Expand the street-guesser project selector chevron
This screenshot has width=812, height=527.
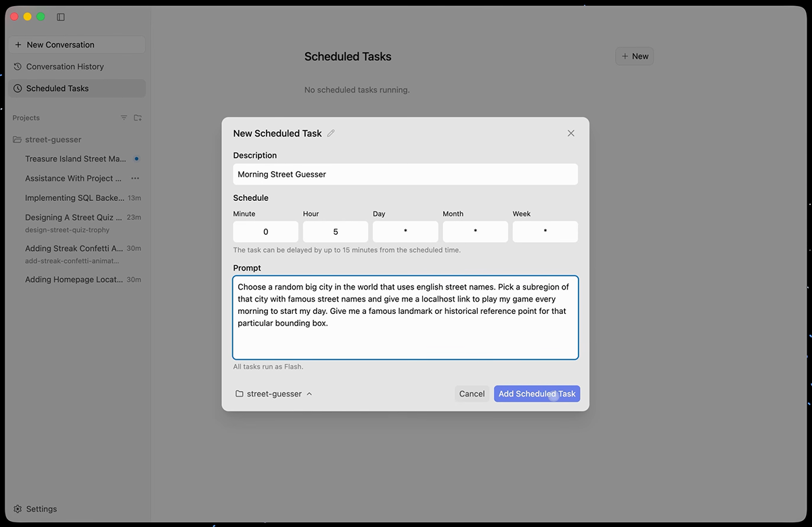click(x=309, y=394)
